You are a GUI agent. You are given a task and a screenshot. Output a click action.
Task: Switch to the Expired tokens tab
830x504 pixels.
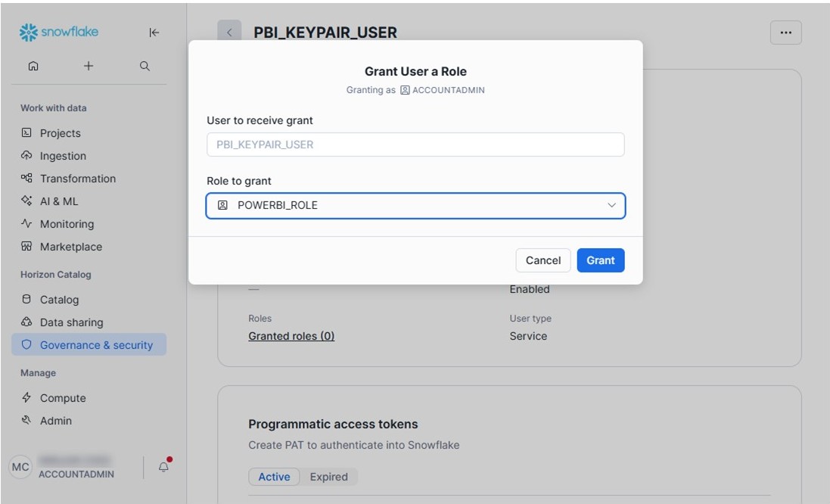(328, 477)
